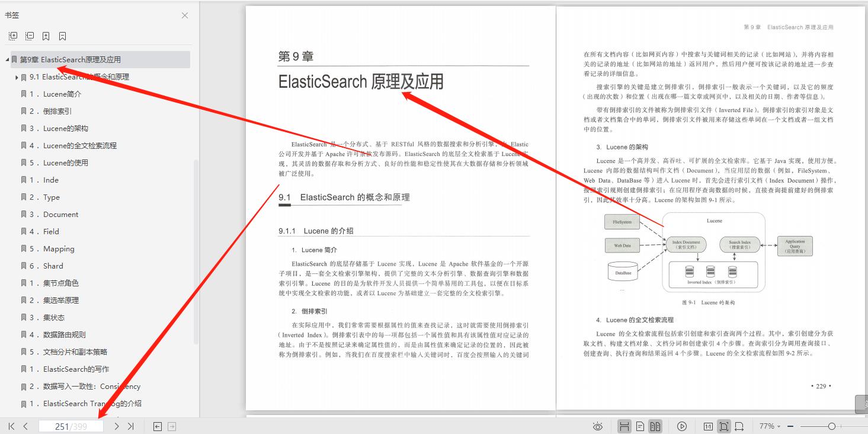Click bookmark icon beside 3．Document
The height and width of the screenshot is (434, 868).
click(x=24, y=215)
